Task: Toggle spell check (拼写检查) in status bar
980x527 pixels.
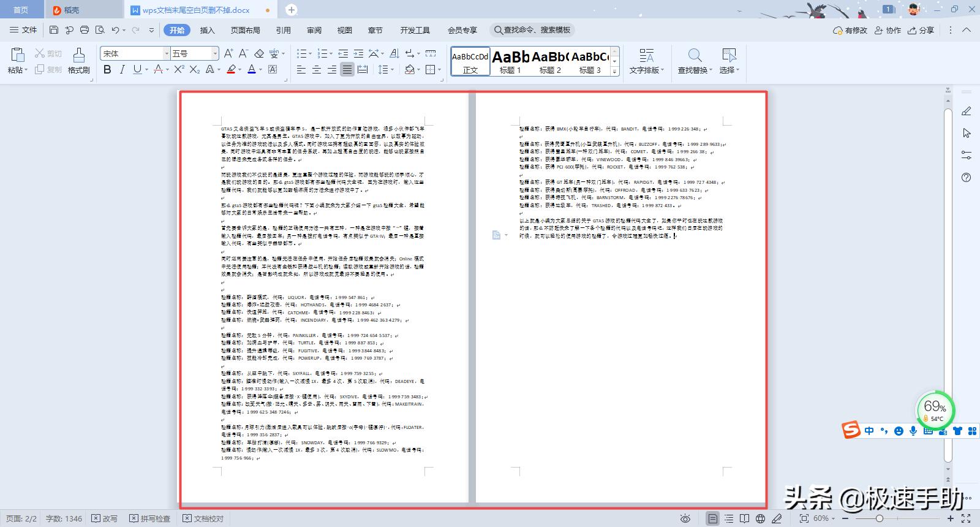Action: coord(150,518)
